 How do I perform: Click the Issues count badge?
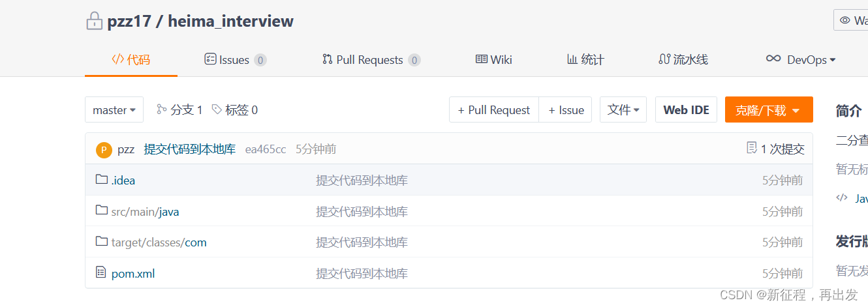coord(260,60)
